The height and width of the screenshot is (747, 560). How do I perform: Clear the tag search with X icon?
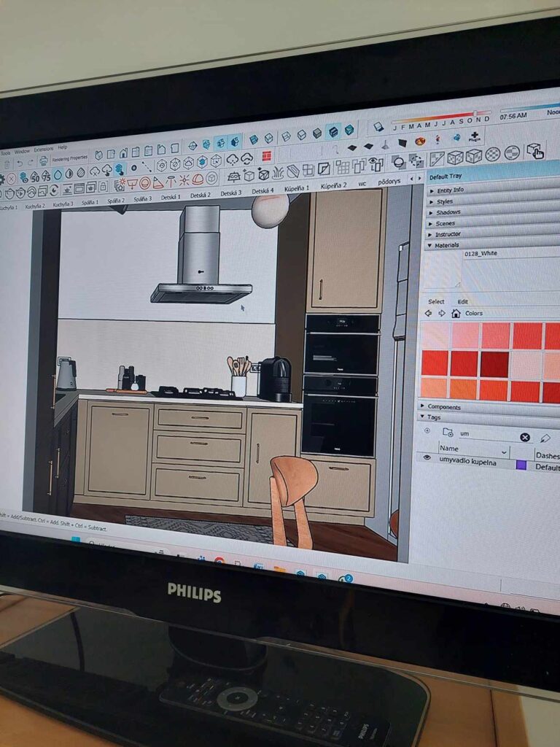[x=524, y=437]
